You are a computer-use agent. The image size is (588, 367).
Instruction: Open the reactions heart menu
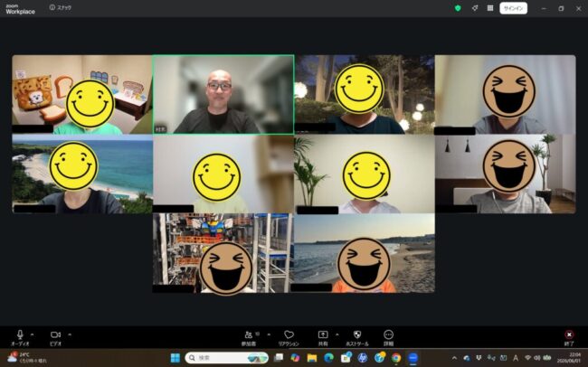(289, 338)
